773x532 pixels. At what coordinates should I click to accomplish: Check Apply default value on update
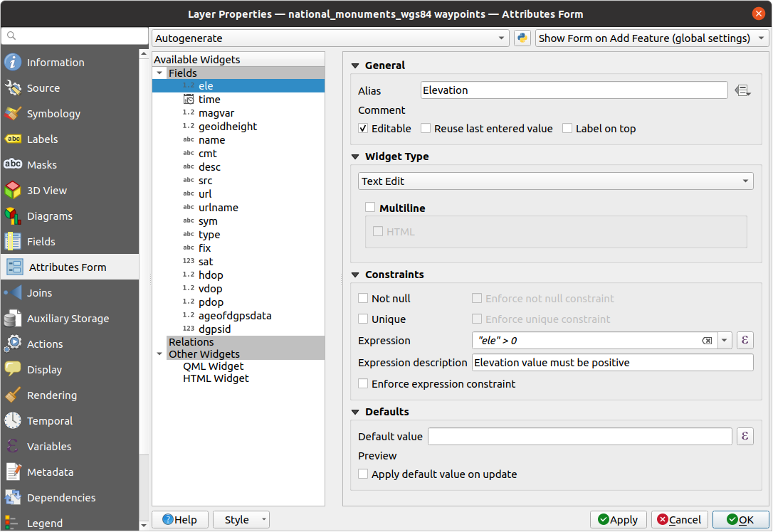point(363,474)
